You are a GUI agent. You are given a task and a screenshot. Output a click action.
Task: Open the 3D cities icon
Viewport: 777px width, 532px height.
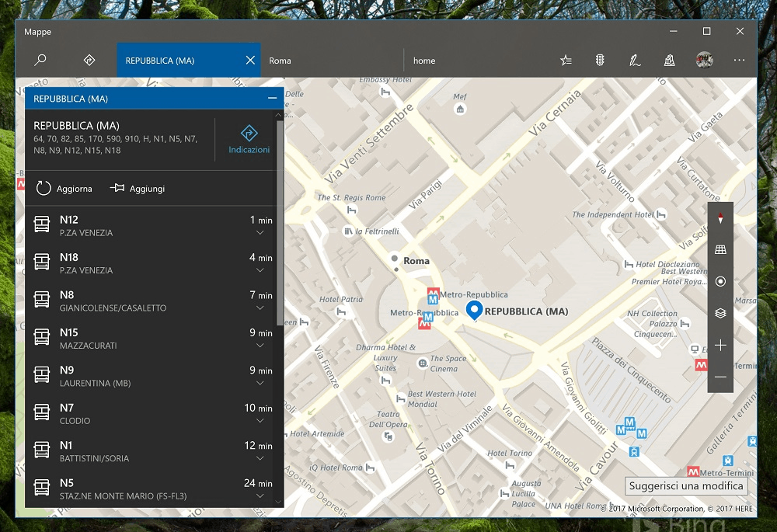(669, 61)
